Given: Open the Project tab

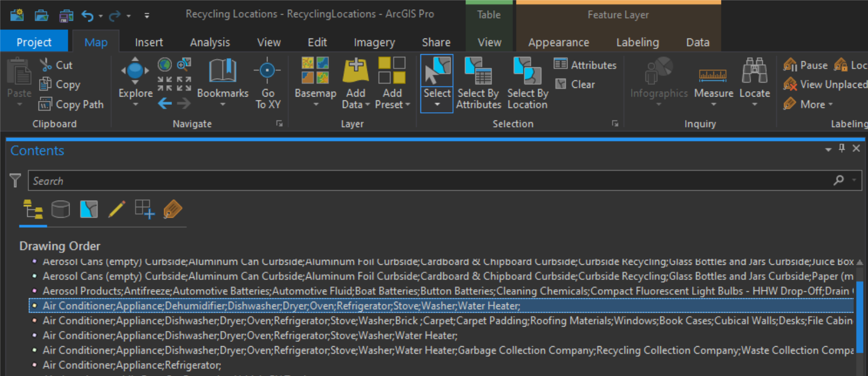Looking at the screenshot, I should point(34,42).
